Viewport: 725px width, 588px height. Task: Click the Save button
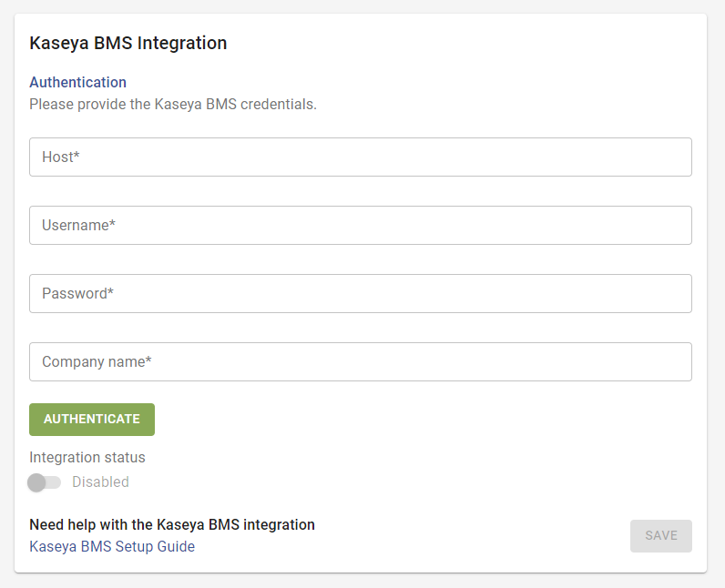(x=660, y=536)
